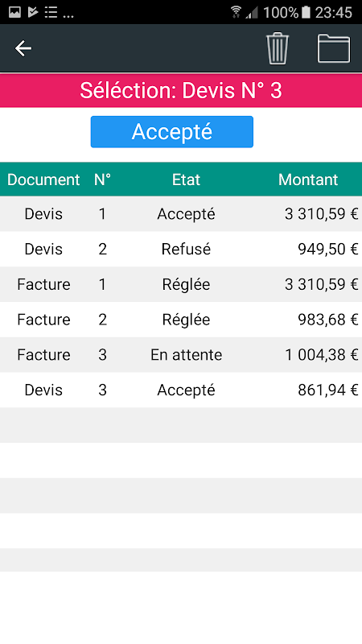Click the blue Accepté status button
This screenshot has height=644, width=362.
[172, 132]
